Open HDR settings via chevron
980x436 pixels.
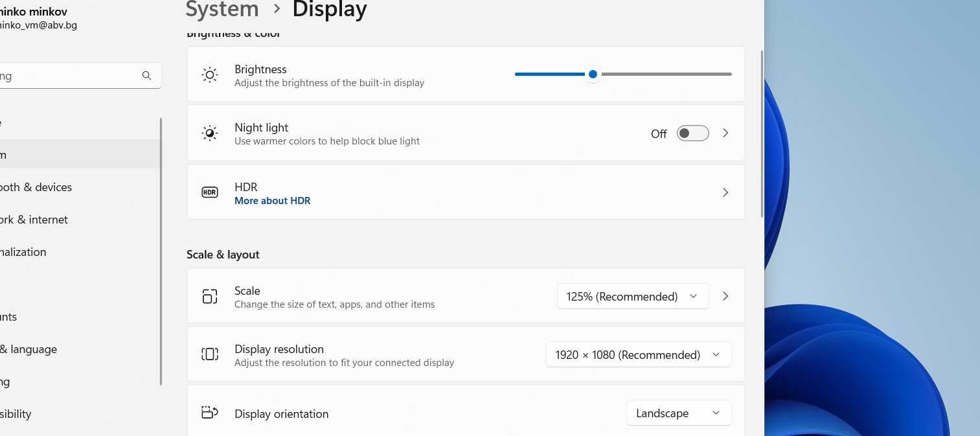pyautogui.click(x=725, y=192)
